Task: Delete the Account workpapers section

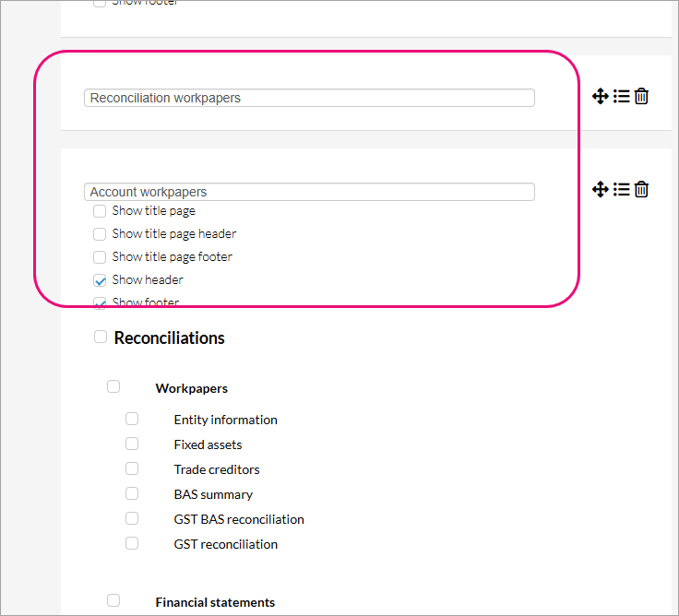Action: coord(642,189)
